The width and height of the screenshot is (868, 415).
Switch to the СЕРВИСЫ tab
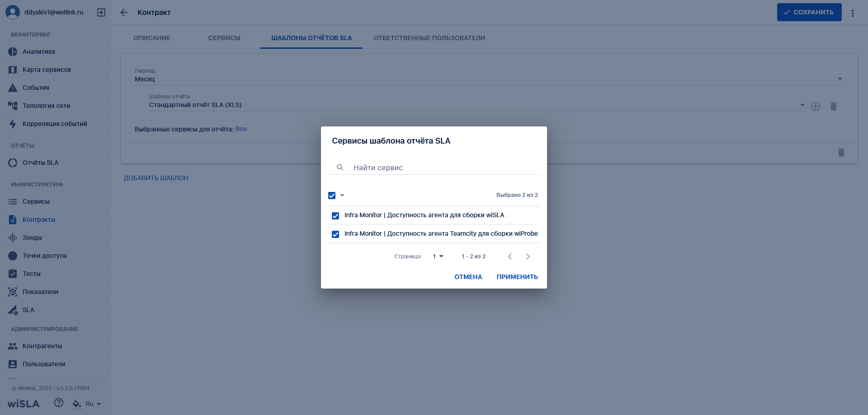pyautogui.click(x=224, y=38)
